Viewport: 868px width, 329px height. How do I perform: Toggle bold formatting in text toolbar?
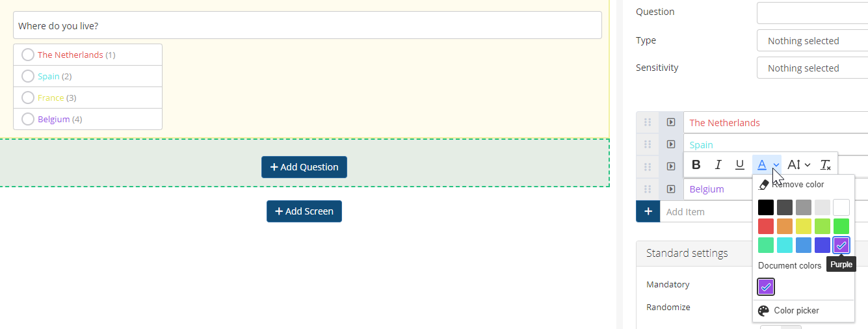coord(696,165)
